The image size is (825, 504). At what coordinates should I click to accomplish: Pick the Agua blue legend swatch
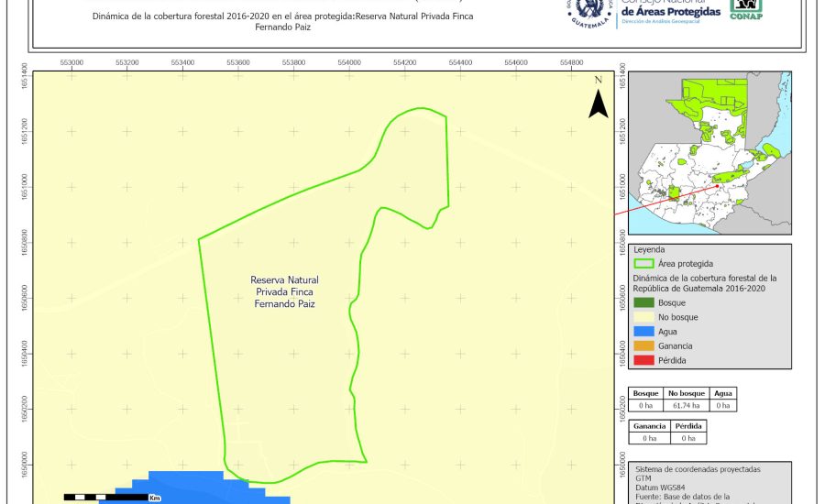644,332
